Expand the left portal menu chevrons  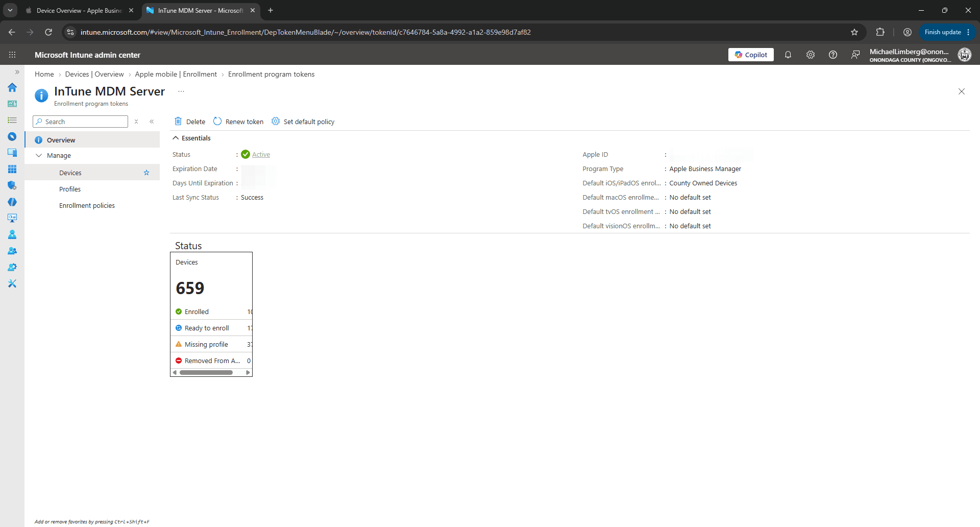pos(17,72)
